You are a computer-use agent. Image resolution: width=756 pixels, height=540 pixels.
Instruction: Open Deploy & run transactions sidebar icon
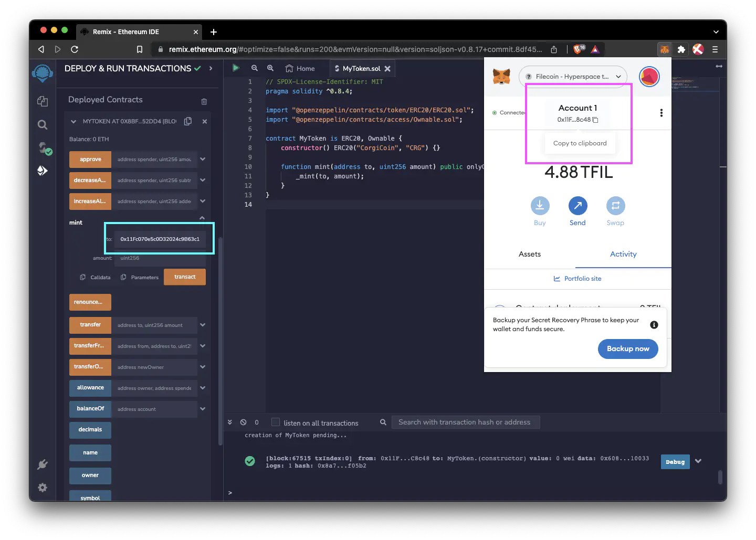[43, 171]
